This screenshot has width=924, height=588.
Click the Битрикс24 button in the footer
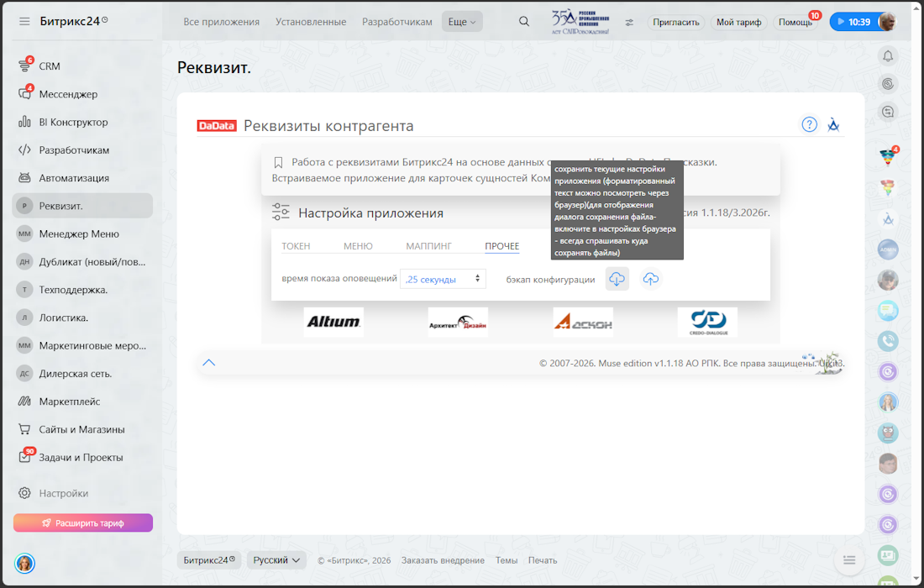[x=209, y=560]
